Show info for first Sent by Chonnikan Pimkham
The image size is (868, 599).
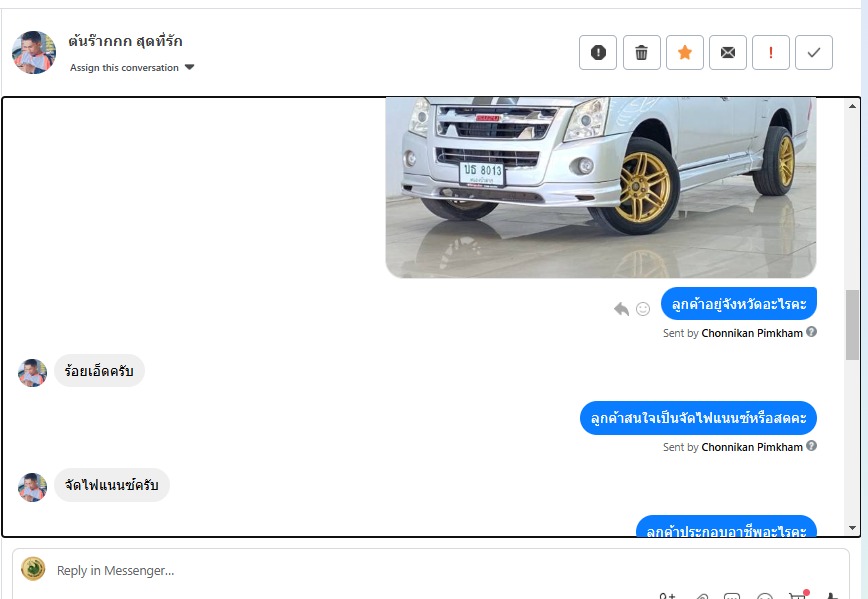[812, 332]
